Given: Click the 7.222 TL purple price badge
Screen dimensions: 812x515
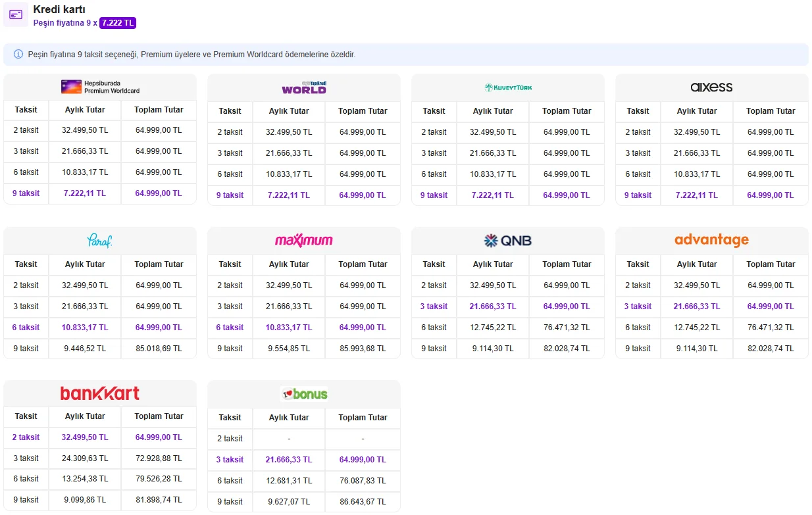Looking at the screenshot, I should coord(118,23).
